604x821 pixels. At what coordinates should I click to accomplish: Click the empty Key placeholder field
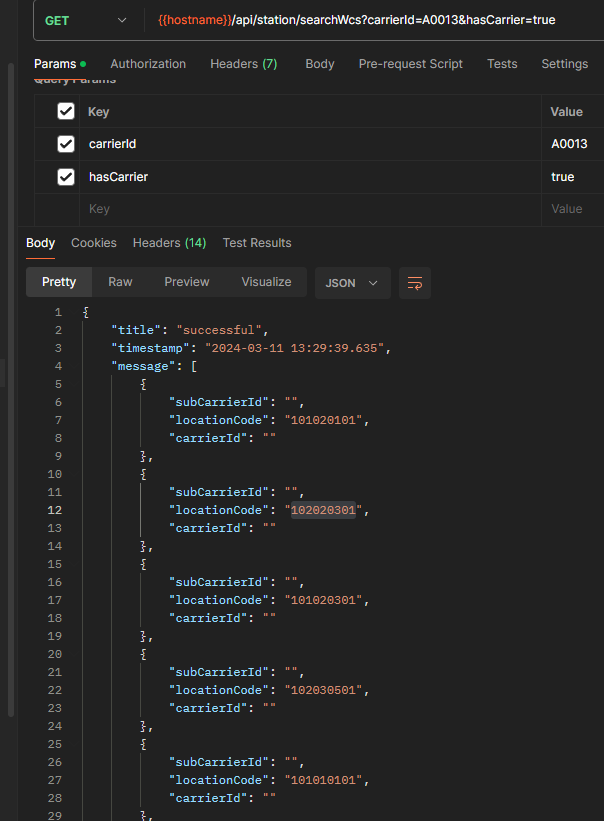[x=310, y=209]
